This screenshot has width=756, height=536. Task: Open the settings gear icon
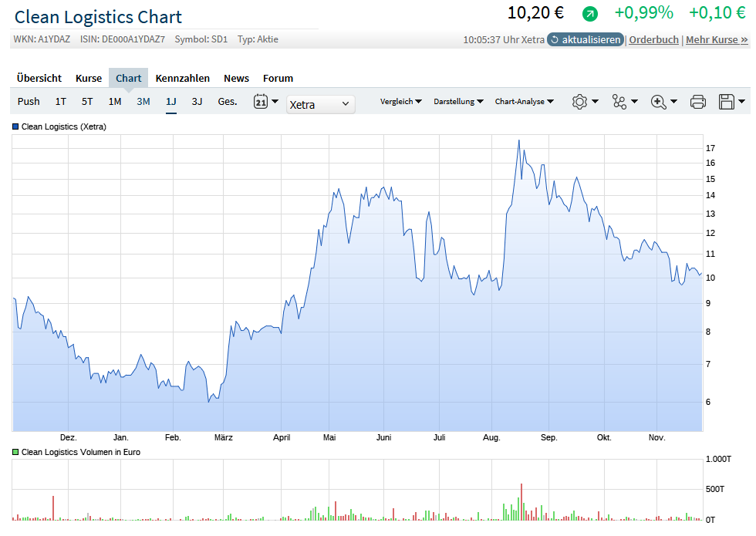click(579, 102)
